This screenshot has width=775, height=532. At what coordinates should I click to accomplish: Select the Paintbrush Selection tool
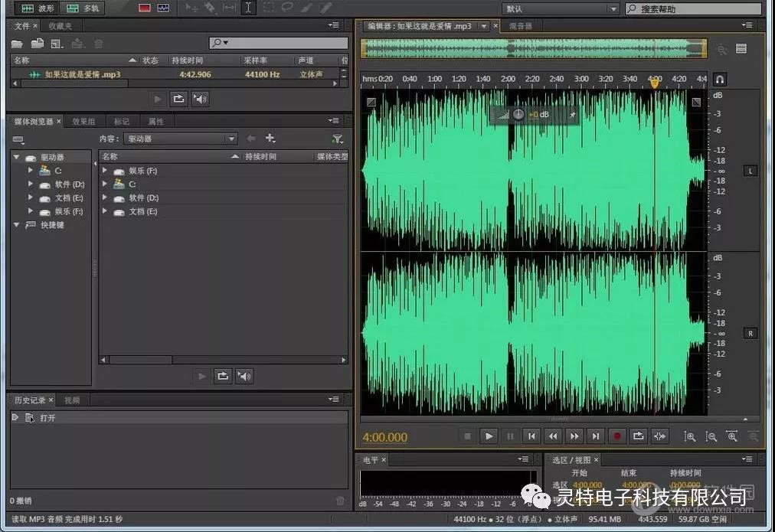click(306, 8)
